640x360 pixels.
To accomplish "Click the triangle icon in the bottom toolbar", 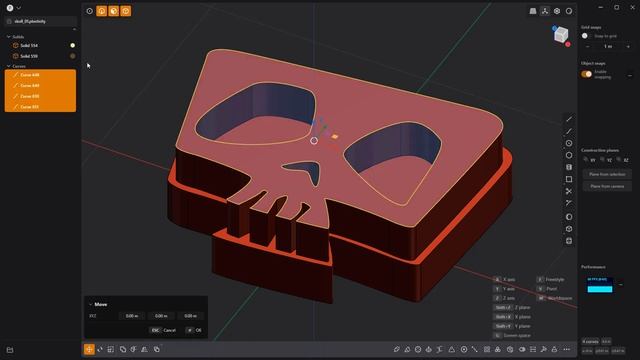I will (451, 349).
